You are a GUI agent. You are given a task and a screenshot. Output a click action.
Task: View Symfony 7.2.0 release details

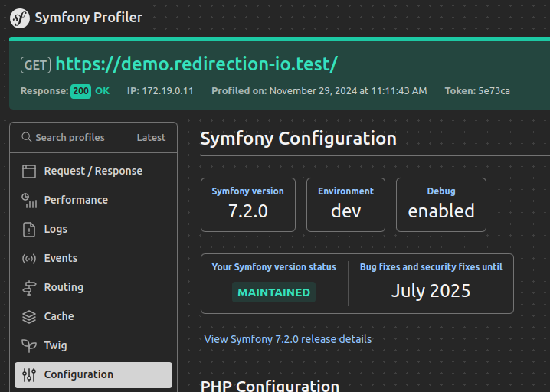tap(288, 339)
